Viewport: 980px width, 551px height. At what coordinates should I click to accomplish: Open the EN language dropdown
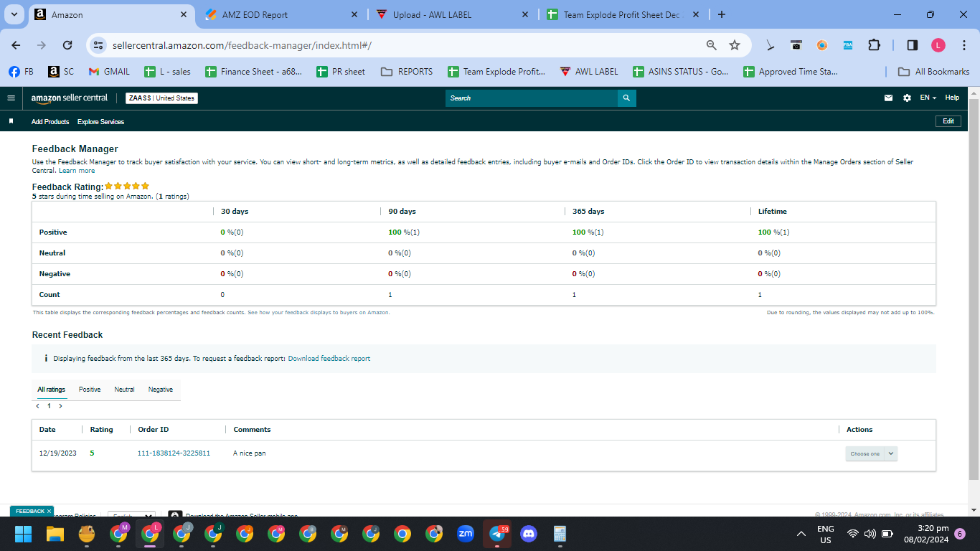tap(928, 98)
